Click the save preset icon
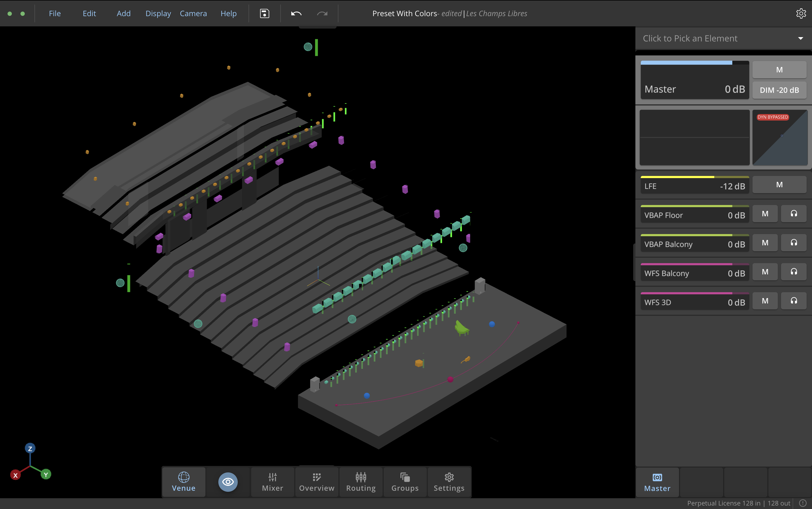Image resolution: width=812 pixels, height=509 pixels. 264,13
